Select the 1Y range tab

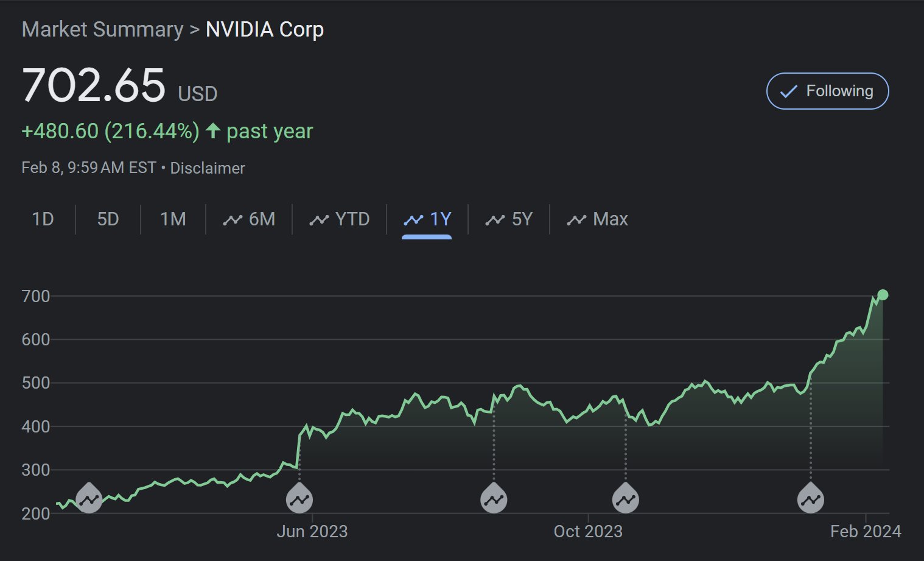[427, 219]
